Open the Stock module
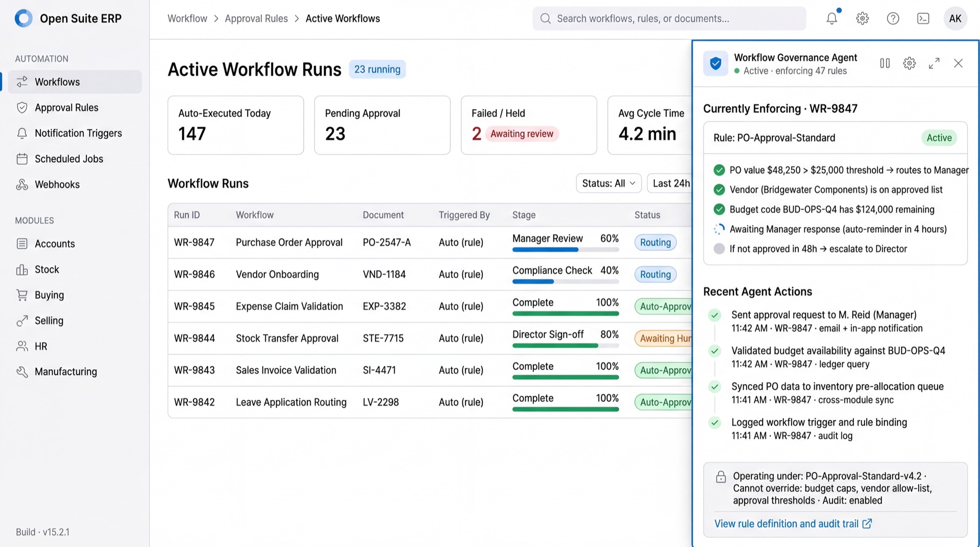 coord(75,269)
